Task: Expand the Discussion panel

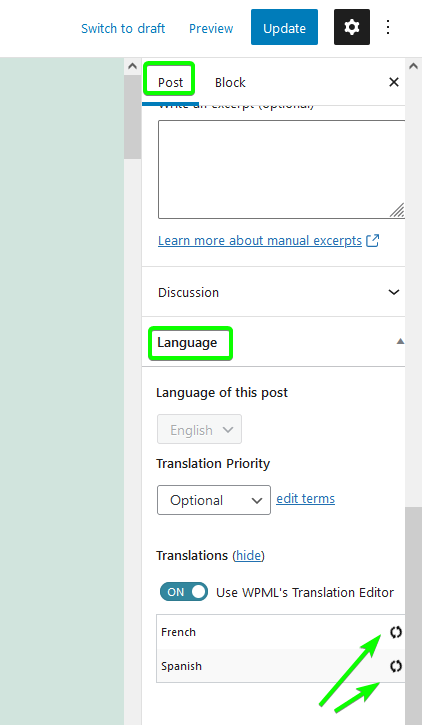Action: click(x=274, y=292)
